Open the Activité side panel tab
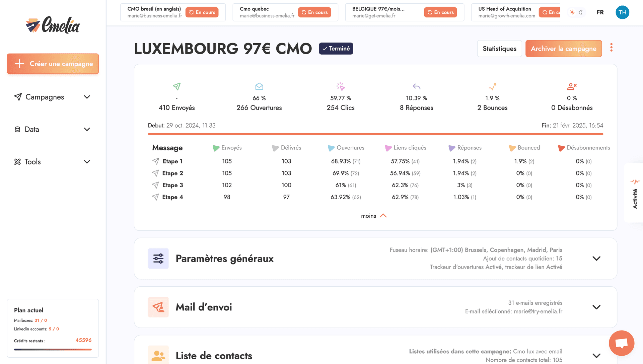643x364 pixels. 634,193
